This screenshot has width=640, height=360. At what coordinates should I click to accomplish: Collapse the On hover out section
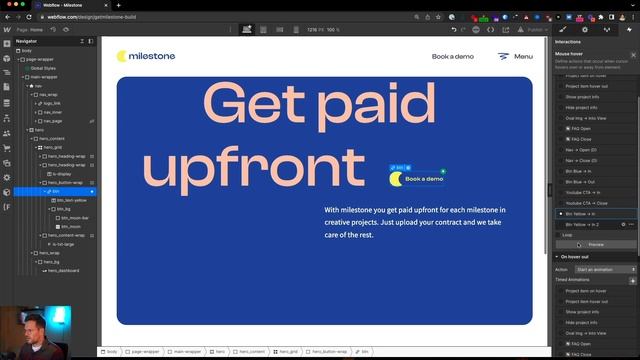click(x=557, y=257)
